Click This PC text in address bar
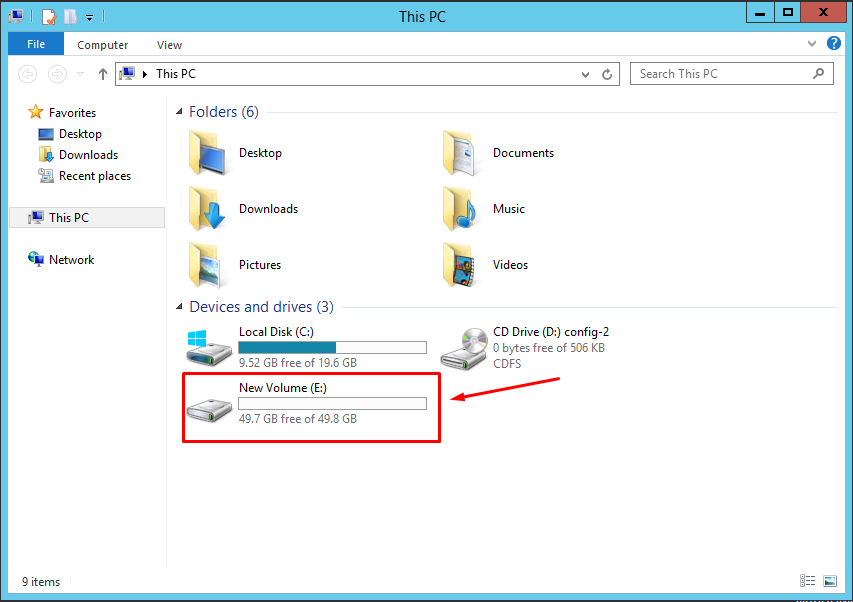 [176, 74]
